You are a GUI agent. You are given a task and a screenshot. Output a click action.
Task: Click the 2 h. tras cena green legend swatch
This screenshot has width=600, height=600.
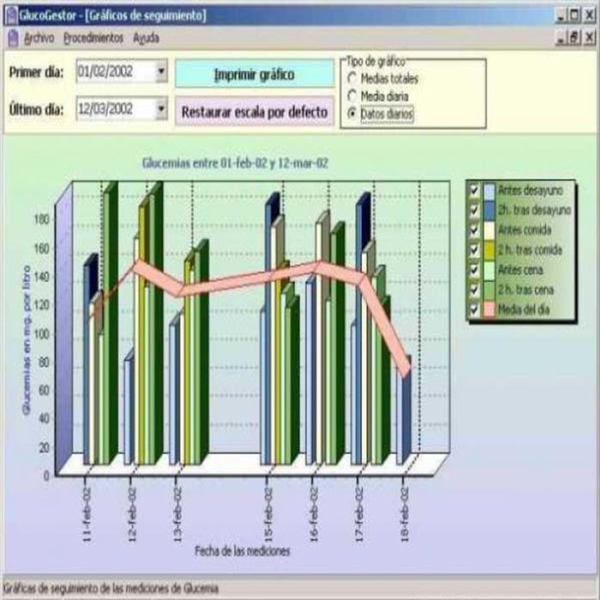pos(489,289)
